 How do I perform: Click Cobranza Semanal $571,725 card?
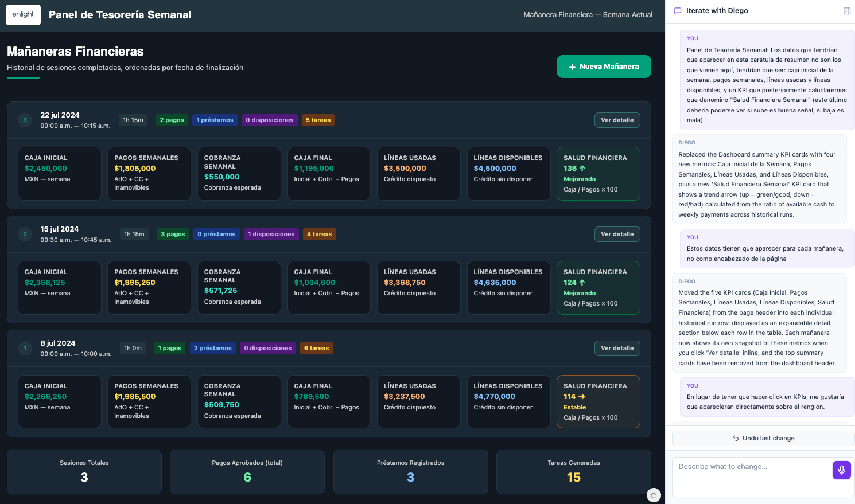(239, 288)
